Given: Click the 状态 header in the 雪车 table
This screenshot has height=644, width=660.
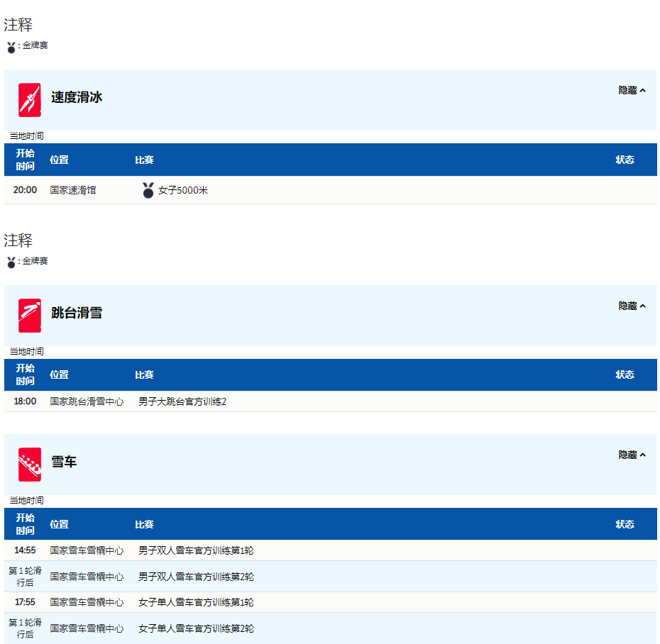Looking at the screenshot, I should click(625, 524).
